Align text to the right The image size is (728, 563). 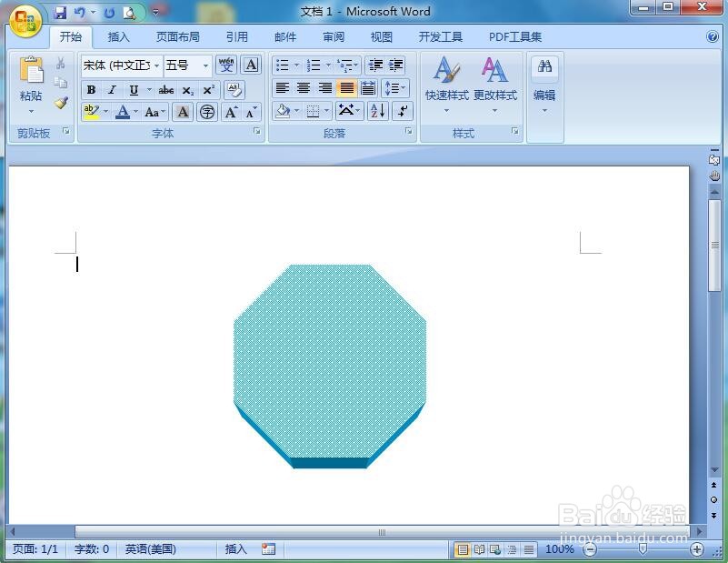point(325,88)
